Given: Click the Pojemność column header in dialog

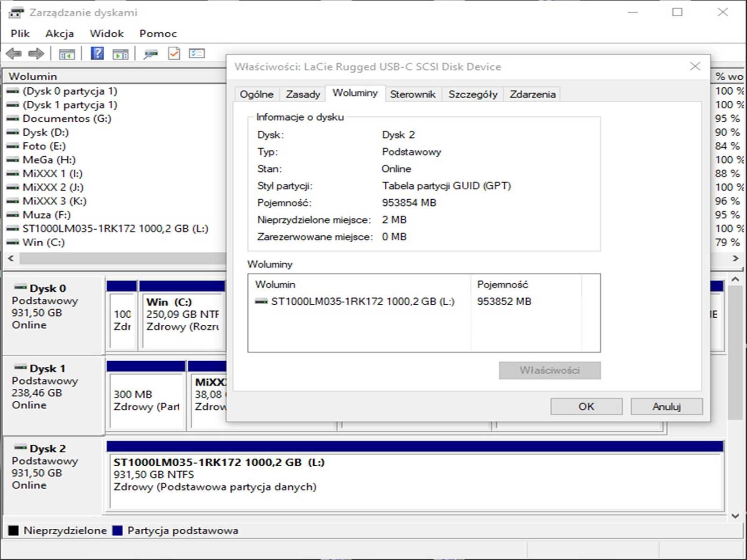Looking at the screenshot, I should pos(526,285).
